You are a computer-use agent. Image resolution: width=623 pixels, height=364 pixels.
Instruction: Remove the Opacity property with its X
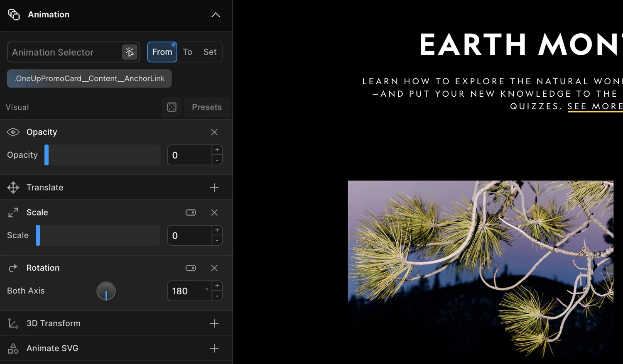[x=214, y=132]
